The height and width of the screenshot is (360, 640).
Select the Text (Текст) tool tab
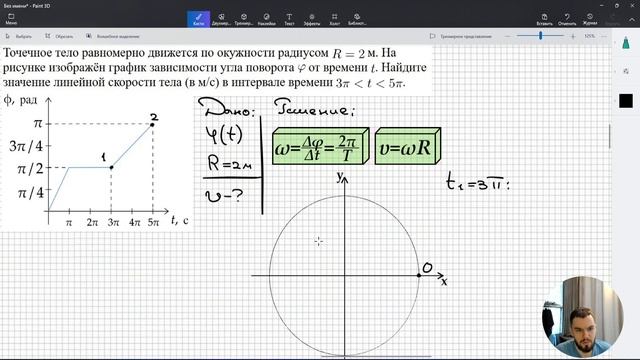tap(289, 19)
